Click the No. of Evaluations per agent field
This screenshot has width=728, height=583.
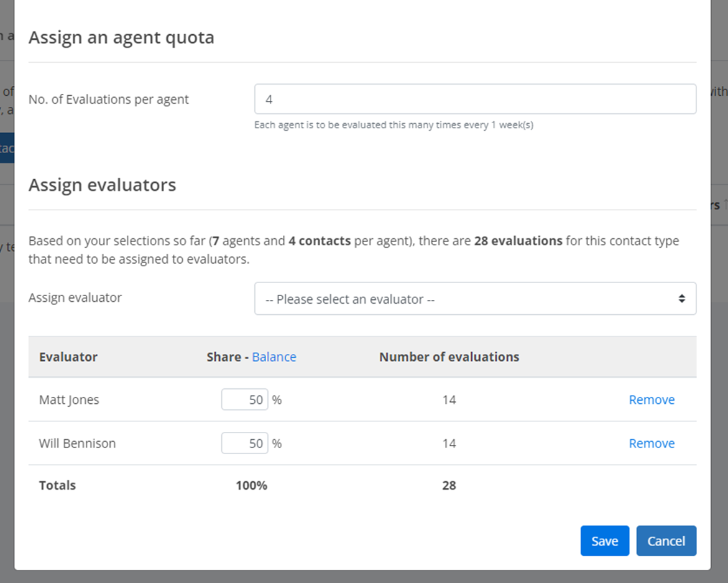pyautogui.click(x=475, y=99)
